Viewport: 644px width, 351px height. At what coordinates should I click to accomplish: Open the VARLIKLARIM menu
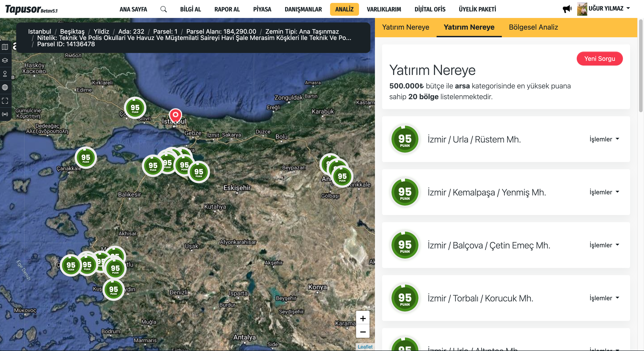384,9
